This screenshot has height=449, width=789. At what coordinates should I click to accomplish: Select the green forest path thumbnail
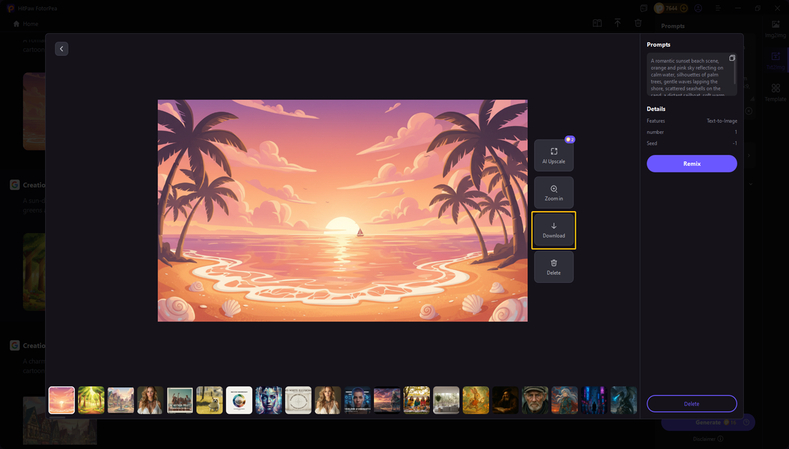91,400
